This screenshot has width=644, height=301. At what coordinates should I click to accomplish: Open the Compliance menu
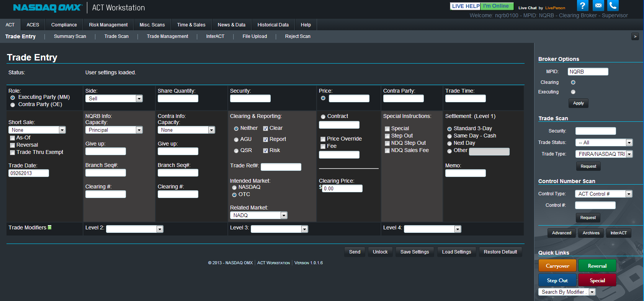64,25
